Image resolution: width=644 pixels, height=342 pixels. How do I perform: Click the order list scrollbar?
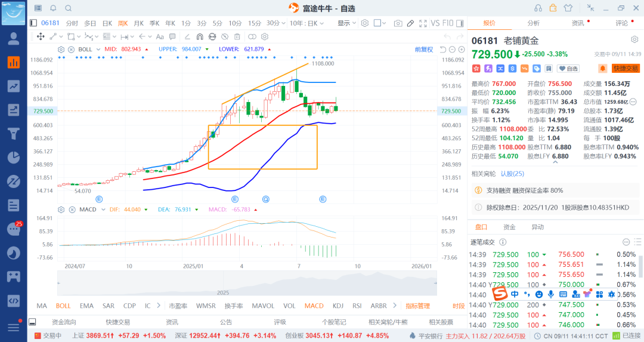click(x=640, y=266)
